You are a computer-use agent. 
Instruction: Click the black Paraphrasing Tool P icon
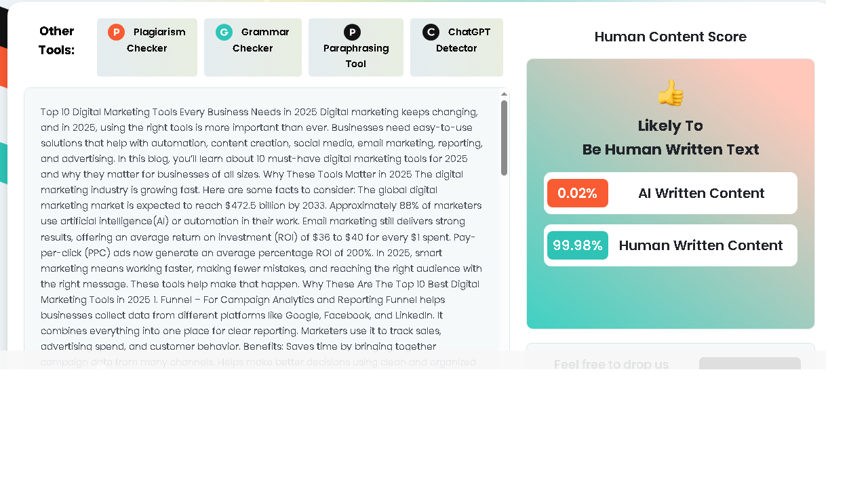[x=352, y=32]
